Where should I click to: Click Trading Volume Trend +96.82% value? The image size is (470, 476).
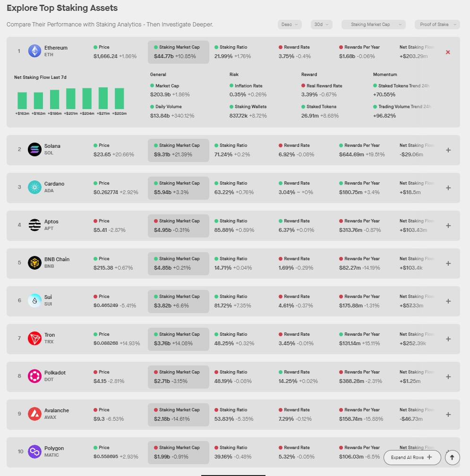tap(385, 116)
